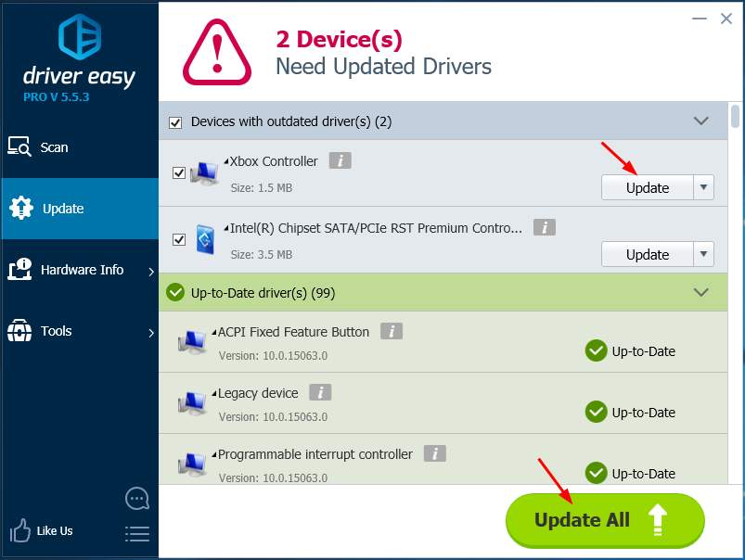Select the Update menu item

80,209
